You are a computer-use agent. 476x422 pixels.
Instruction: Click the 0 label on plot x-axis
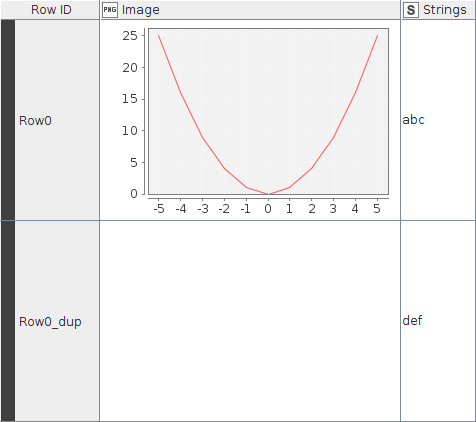[268, 209]
